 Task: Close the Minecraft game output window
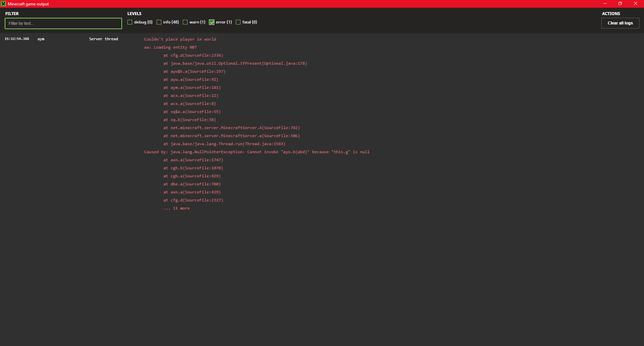point(636,4)
